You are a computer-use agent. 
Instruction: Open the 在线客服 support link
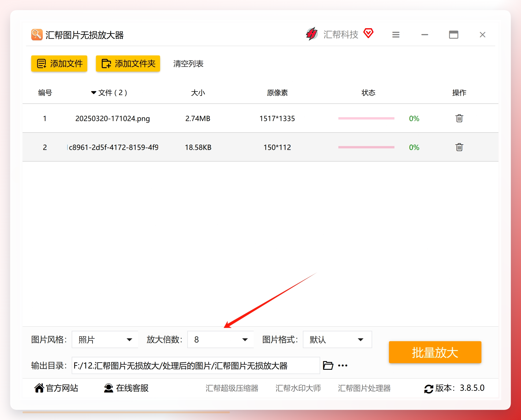click(126, 388)
